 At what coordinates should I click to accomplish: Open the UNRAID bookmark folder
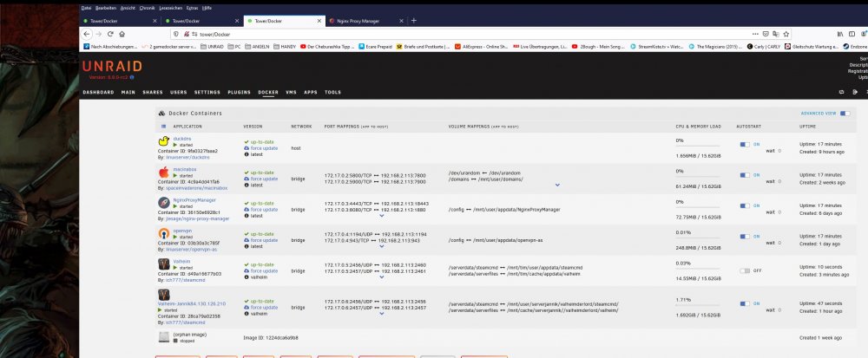[x=212, y=47]
